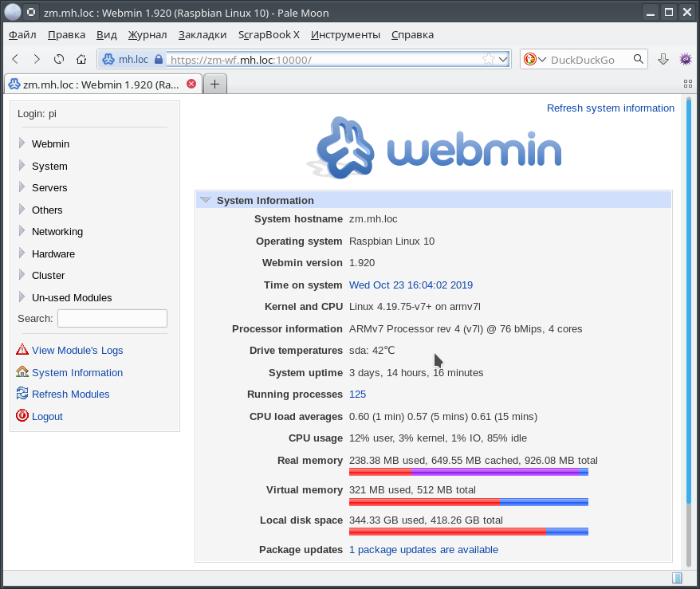Open the Инструменты menu
Image resolution: width=700 pixels, height=589 pixels.
(x=345, y=34)
